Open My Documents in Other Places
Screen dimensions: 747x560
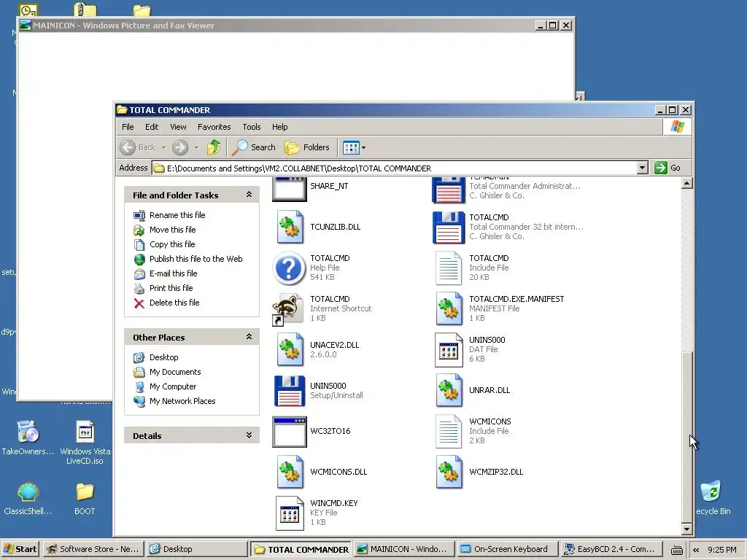[175, 372]
